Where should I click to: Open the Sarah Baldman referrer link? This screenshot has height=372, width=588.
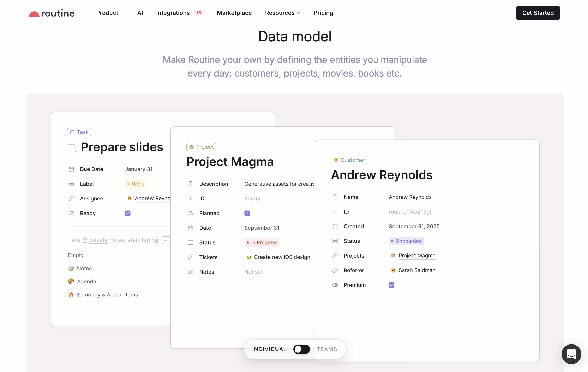pos(417,270)
